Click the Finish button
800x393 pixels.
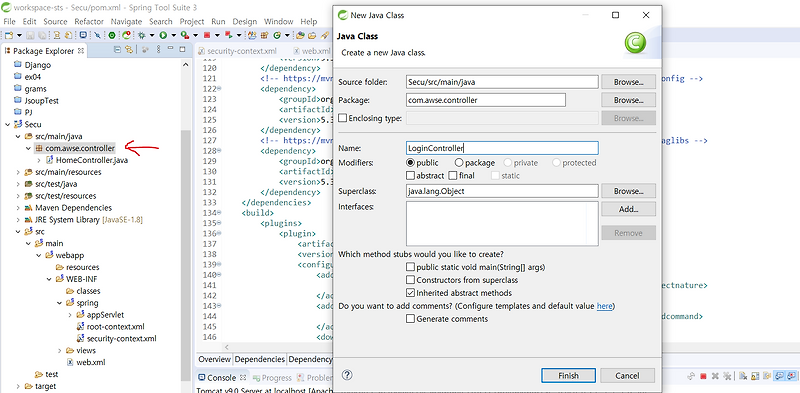[x=568, y=376]
